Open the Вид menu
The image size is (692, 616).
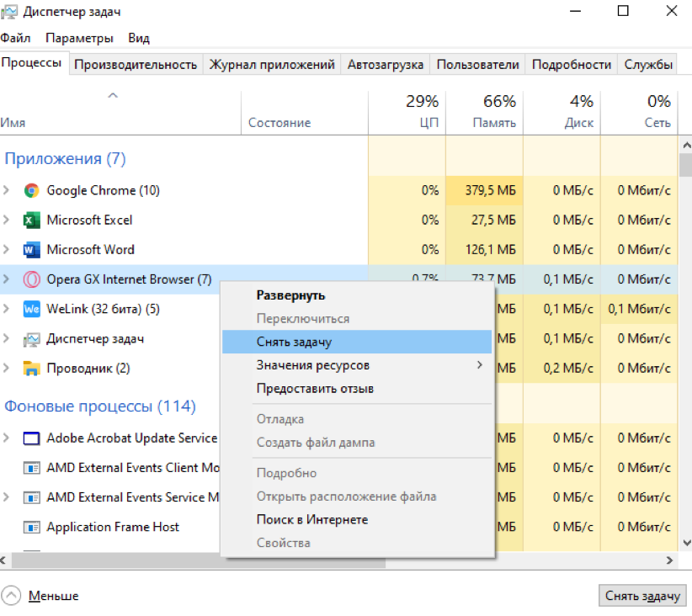coord(139,38)
